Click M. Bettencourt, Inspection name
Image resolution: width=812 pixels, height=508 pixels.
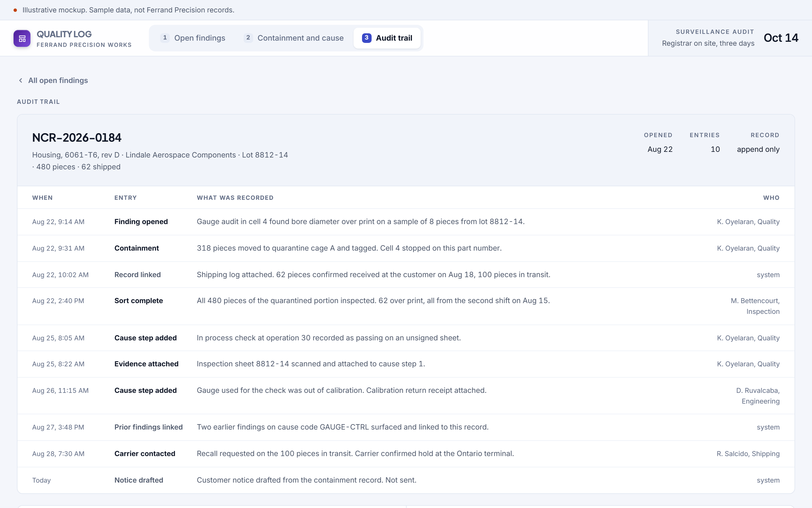[x=755, y=306]
